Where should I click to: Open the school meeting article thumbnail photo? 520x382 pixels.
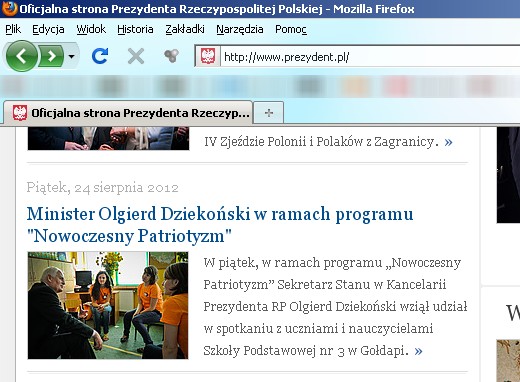tap(108, 305)
